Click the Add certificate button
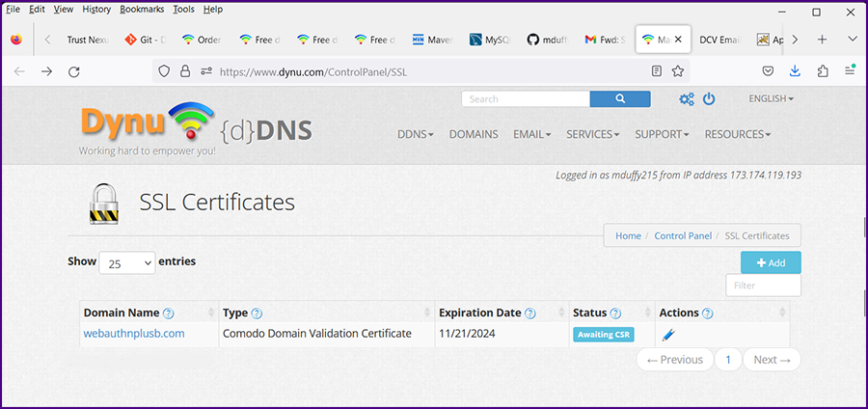The height and width of the screenshot is (409, 868). [771, 262]
